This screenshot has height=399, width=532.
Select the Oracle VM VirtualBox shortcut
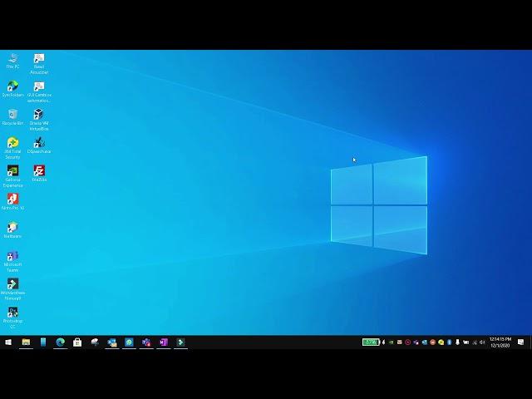[39, 120]
